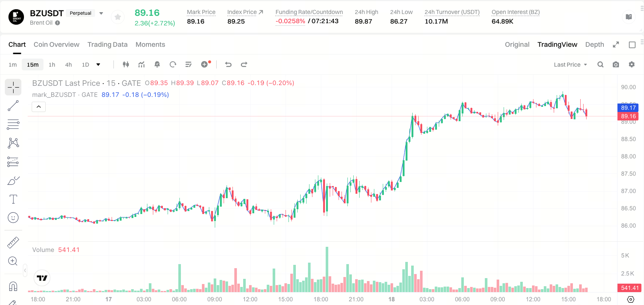Click the 89.16 last price label on axis
Screen dimensions: 644x305
point(628,116)
